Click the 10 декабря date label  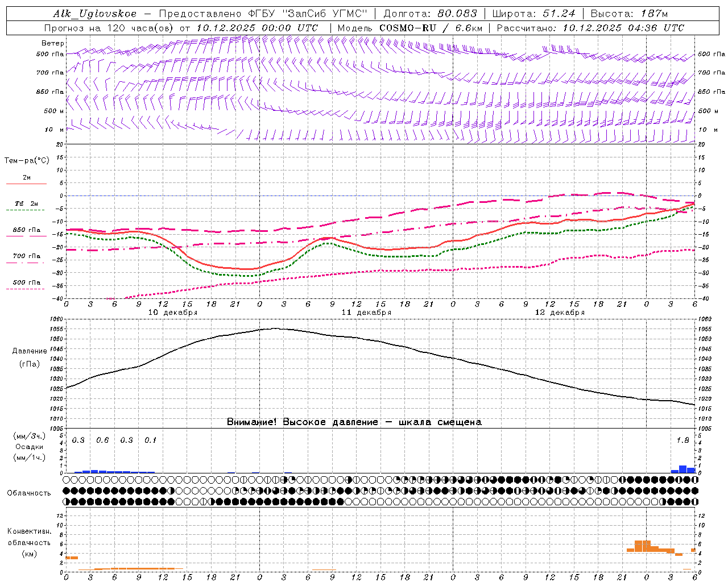click(x=173, y=313)
